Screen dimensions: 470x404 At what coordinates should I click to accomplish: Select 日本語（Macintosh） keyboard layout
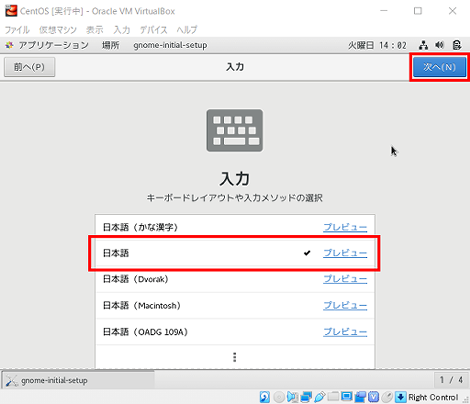tap(235, 305)
